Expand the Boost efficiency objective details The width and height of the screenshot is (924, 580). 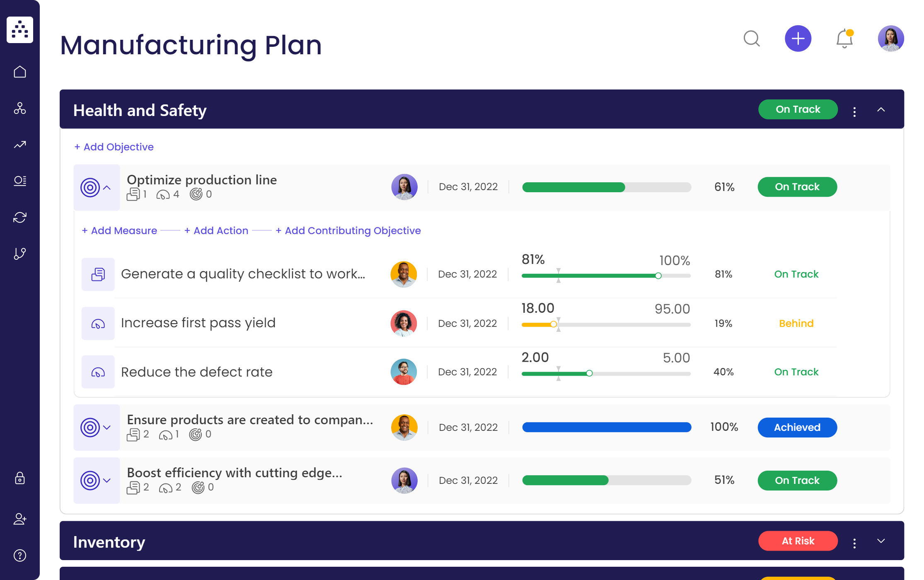(x=106, y=481)
